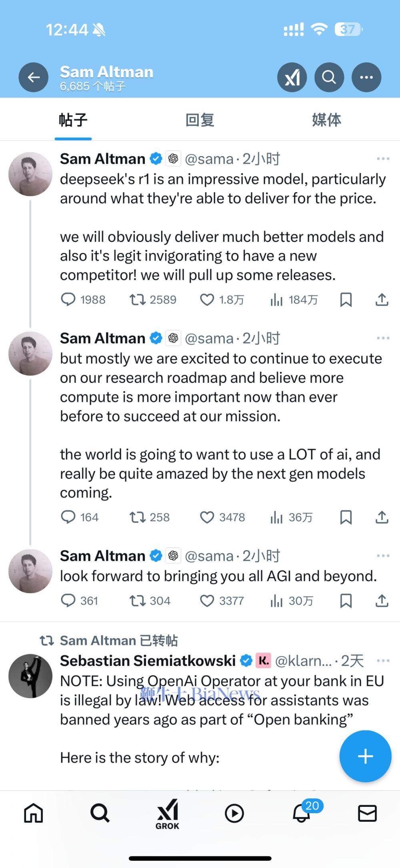Share the deepseek r1 post
This screenshot has width=400, height=868.
coord(382,299)
